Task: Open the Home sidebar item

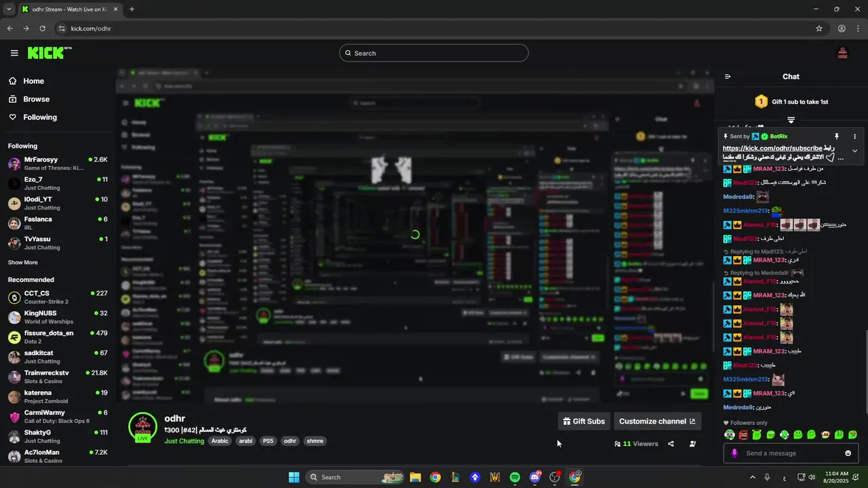Action: [x=26, y=81]
